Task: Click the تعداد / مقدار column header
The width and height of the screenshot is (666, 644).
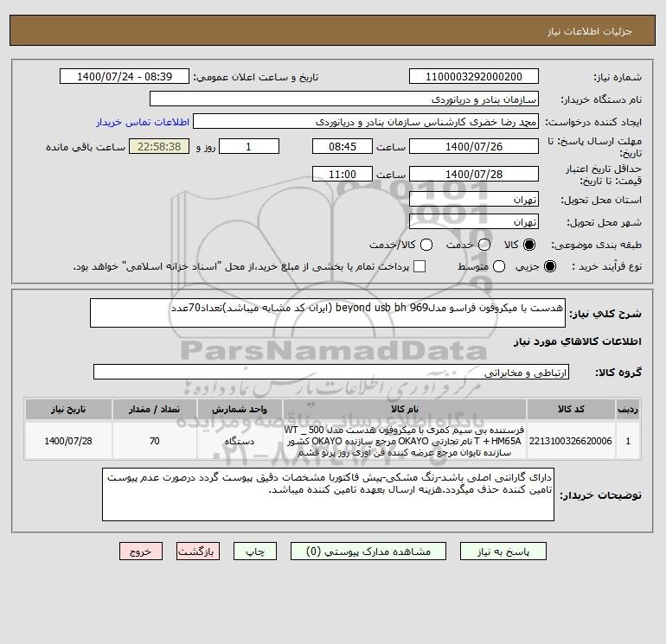Action: (155, 409)
